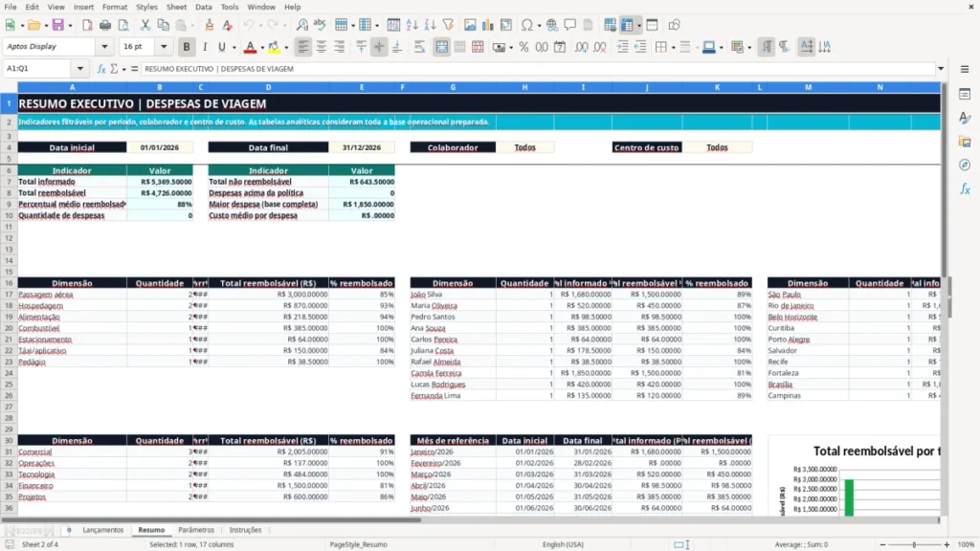Insert a chart
This screenshot has height=551, width=980.
tap(488, 25)
